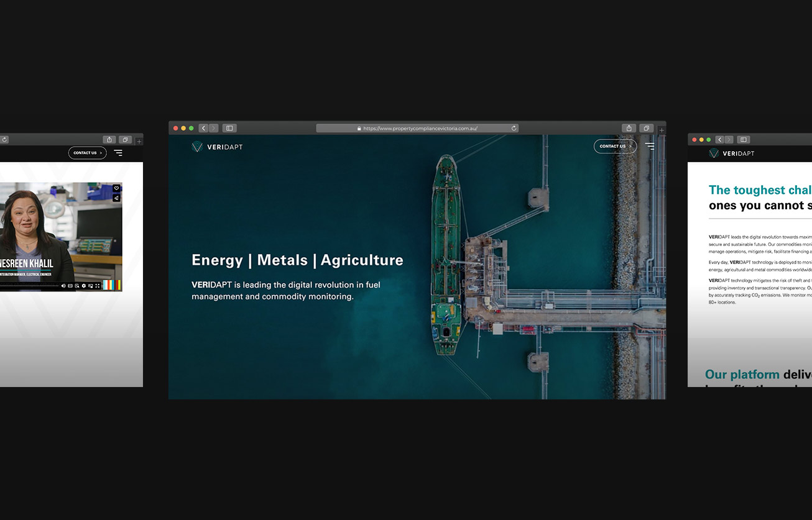Like the video with the heart icon
812x520 pixels.
(x=116, y=188)
